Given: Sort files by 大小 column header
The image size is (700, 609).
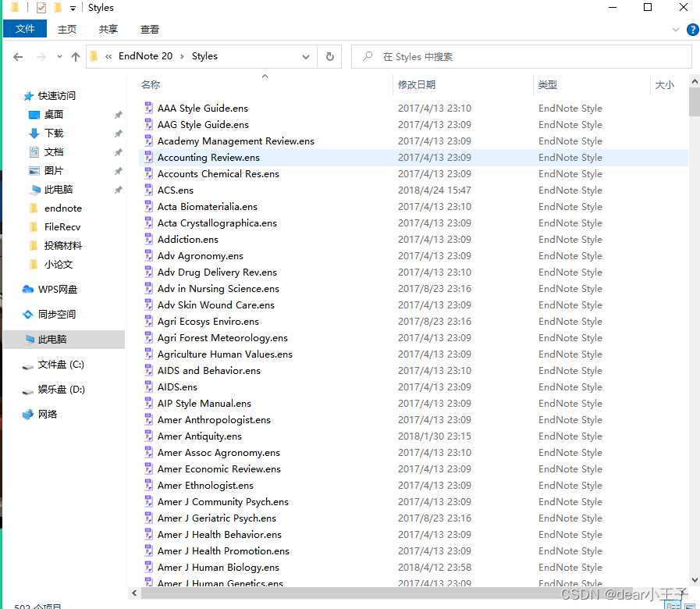Looking at the screenshot, I should point(664,85).
